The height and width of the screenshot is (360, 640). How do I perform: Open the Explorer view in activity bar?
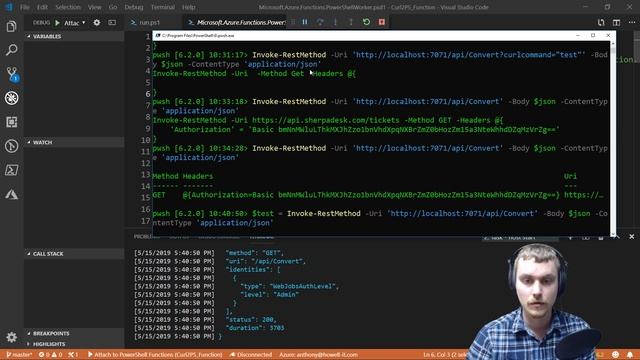point(11,27)
